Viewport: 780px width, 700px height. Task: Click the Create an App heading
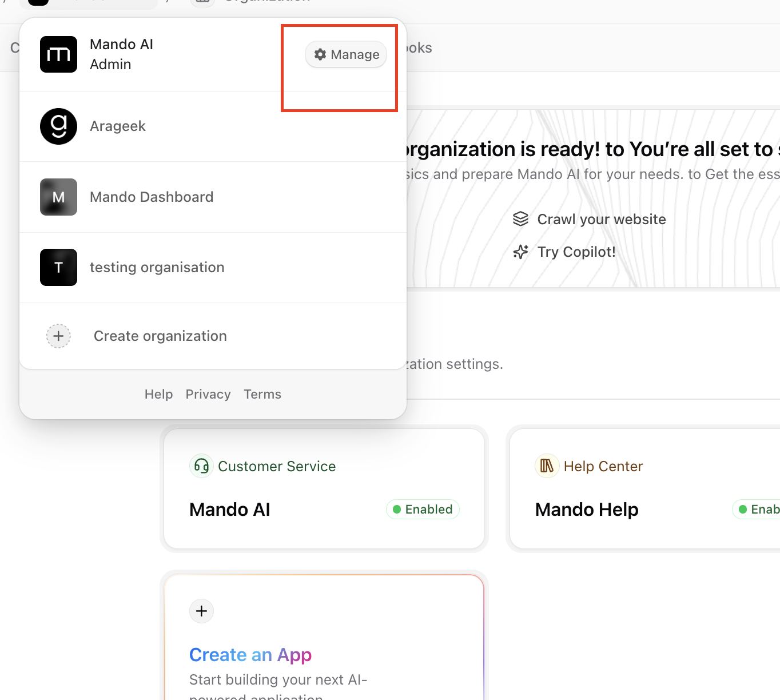[x=250, y=655]
